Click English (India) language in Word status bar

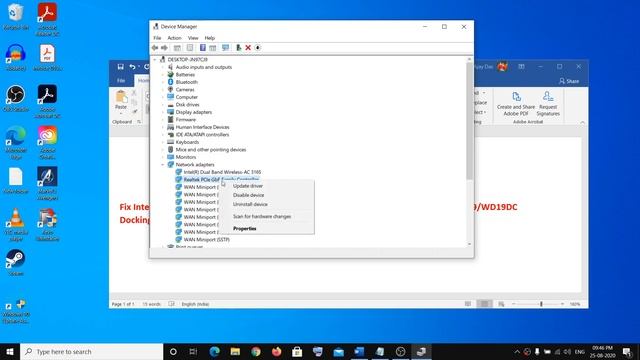(195, 304)
